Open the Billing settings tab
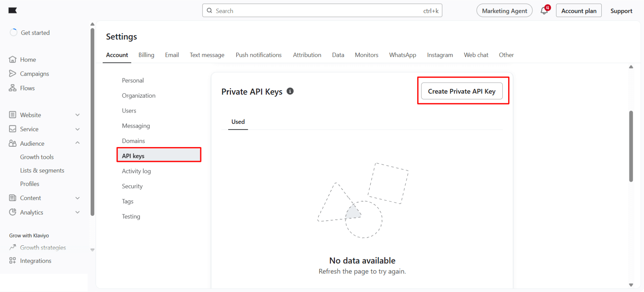This screenshot has height=292, width=644. tap(146, 55)
